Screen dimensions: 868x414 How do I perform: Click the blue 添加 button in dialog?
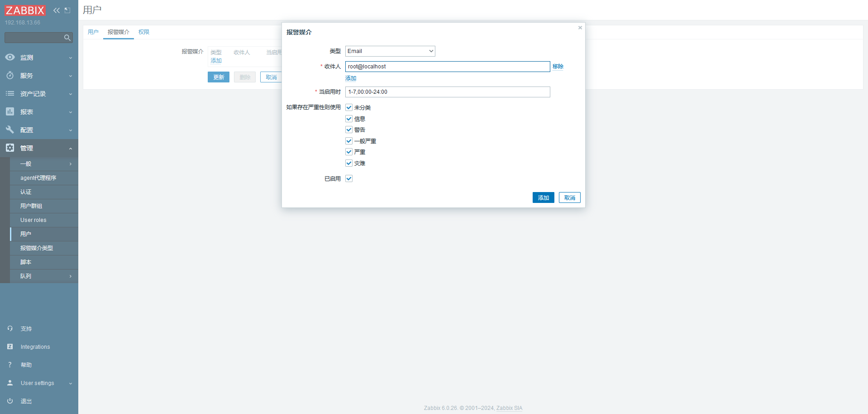click(x=543, y=198)
